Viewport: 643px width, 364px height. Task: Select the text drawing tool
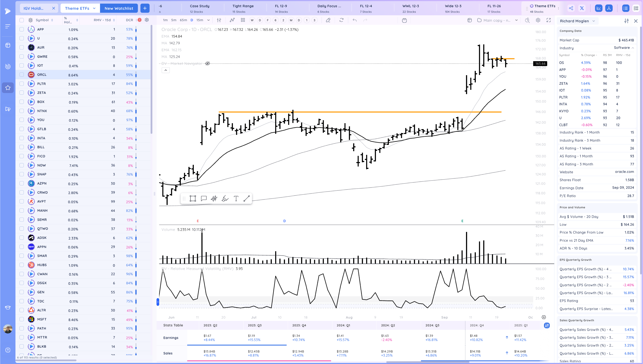point(236,199)
